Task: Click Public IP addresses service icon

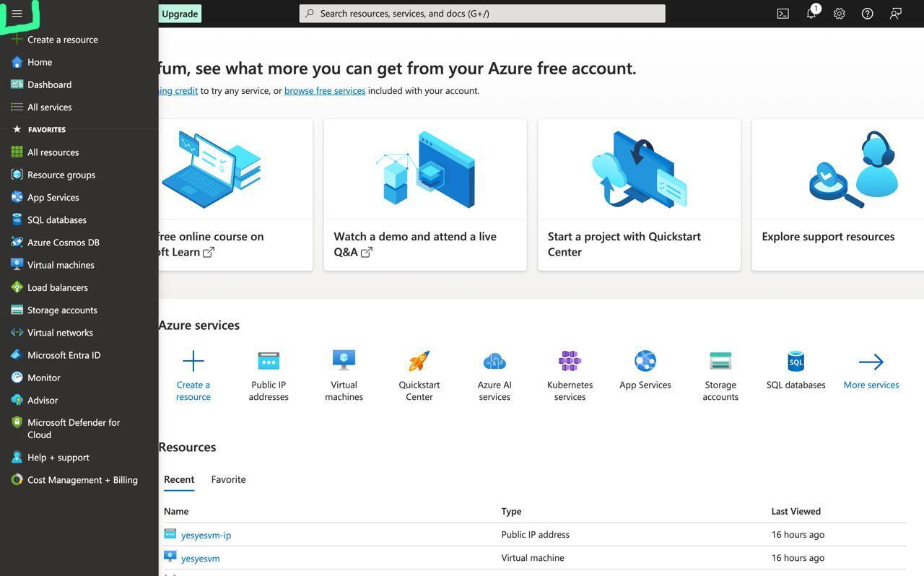Action: 269,361
